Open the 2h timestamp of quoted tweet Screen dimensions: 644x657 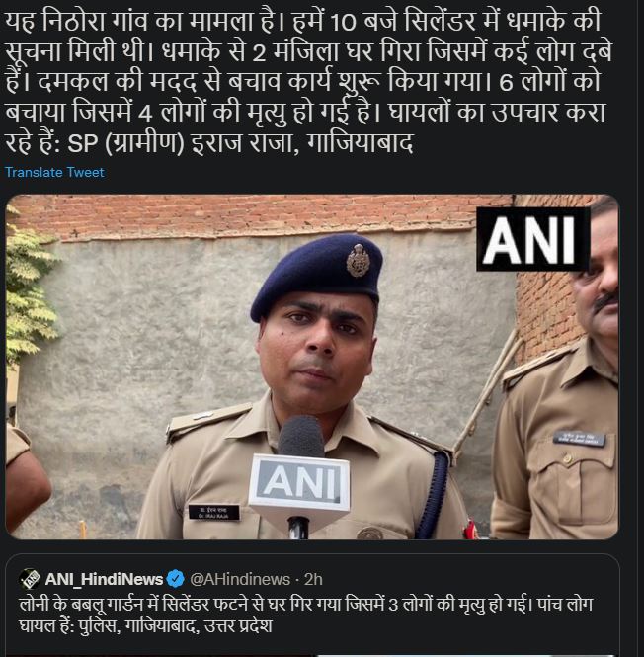(x=313, y=579)
